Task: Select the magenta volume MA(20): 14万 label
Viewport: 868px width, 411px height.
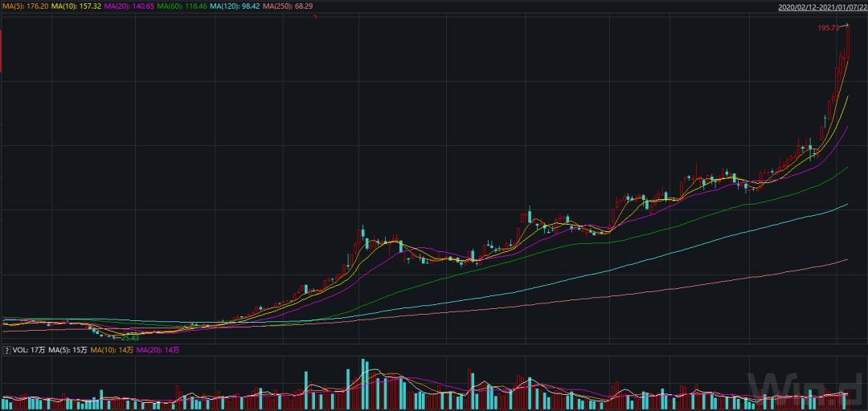Action: click(158, 351)
